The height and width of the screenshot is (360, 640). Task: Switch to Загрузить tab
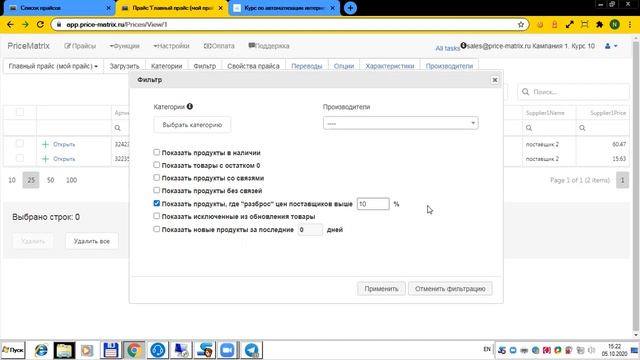coord(124,66)
